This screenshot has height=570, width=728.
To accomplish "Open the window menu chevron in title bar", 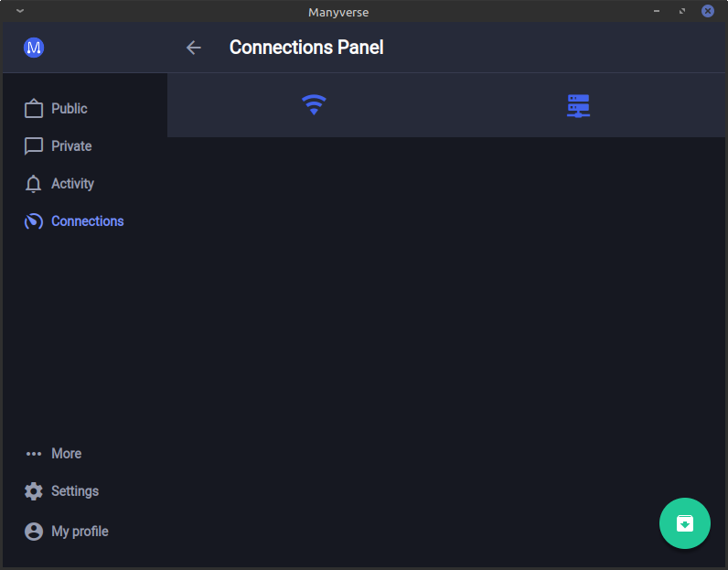I will (20, 11).
